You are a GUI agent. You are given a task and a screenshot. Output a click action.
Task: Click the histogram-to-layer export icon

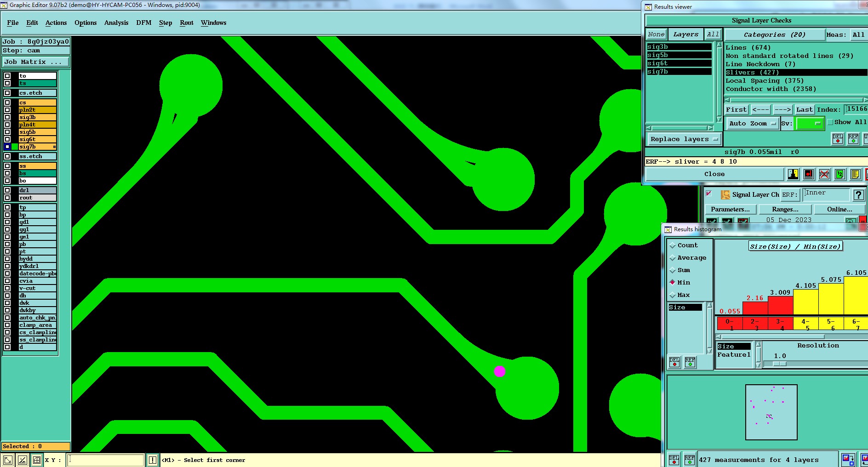point(848,460)
